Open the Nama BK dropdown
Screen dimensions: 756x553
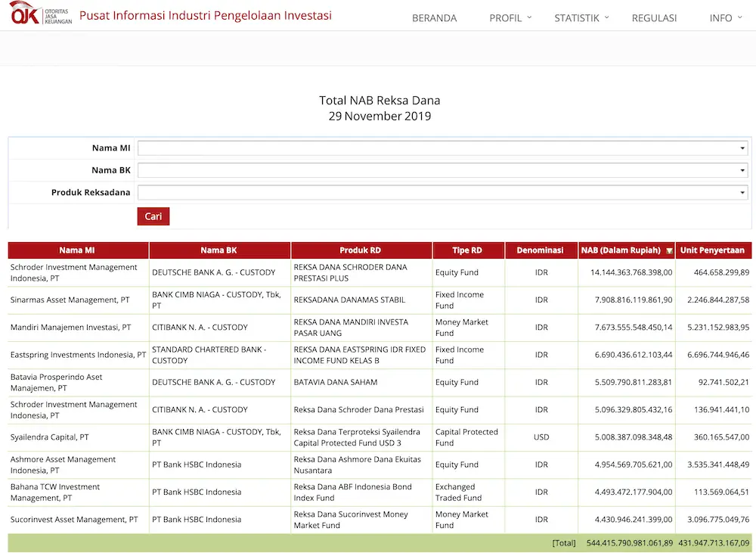click(442, 170)
